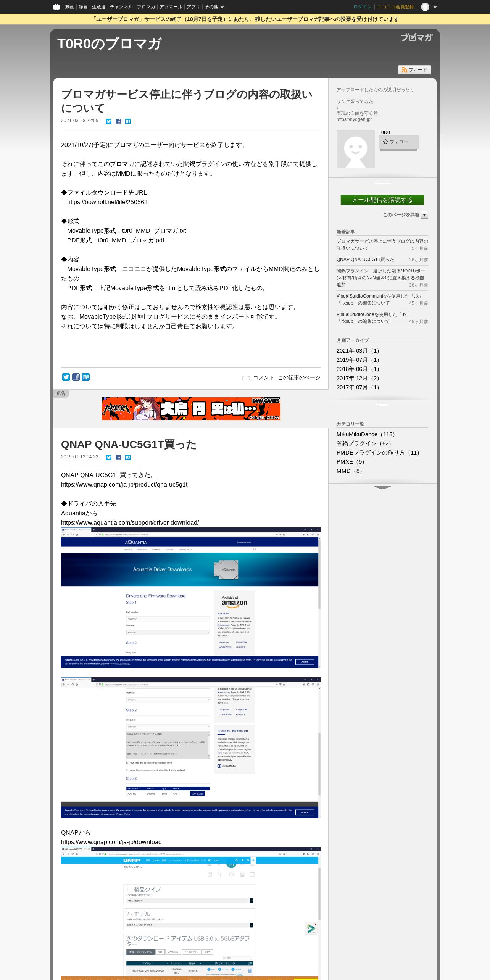490x980 pixels.
Task: Open the 動画 menu item
Action: (69, 7)
